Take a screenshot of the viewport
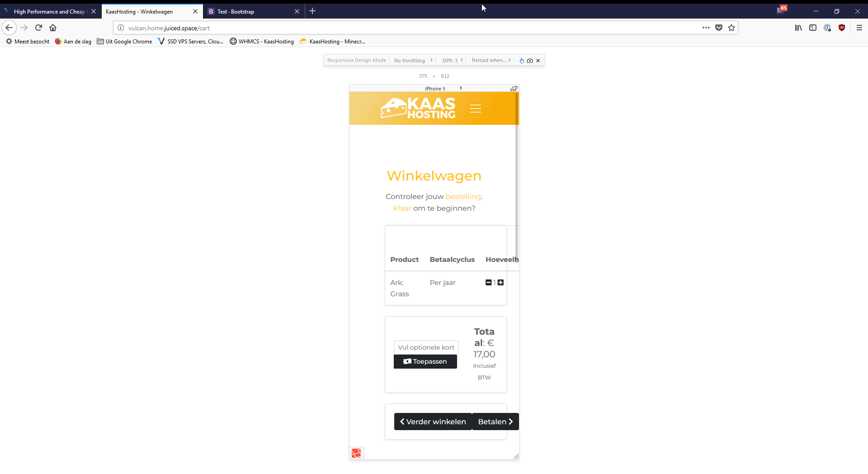The image size is (868, 474). 530,61
